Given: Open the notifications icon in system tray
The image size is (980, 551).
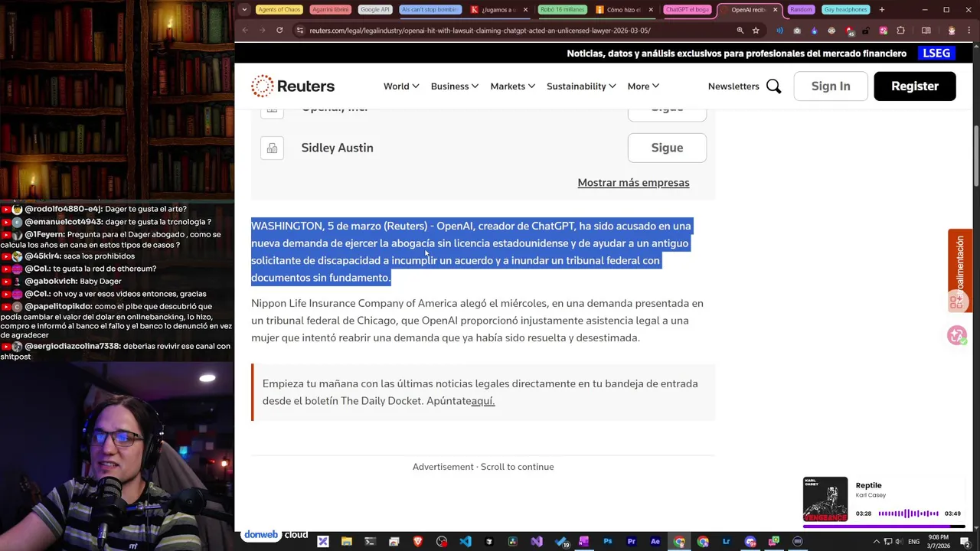Looking at the screenshot, I should pyautogui.click(x=965, y=542).
